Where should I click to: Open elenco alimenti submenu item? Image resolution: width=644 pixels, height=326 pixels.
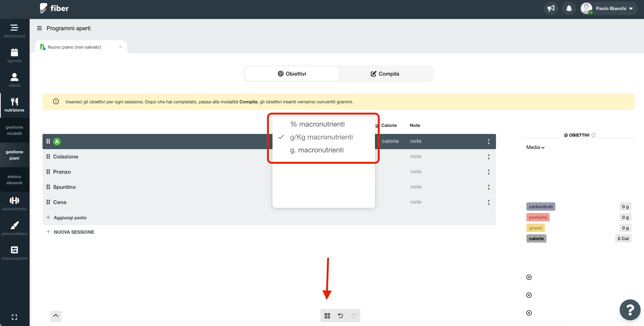tap(14, 180)
